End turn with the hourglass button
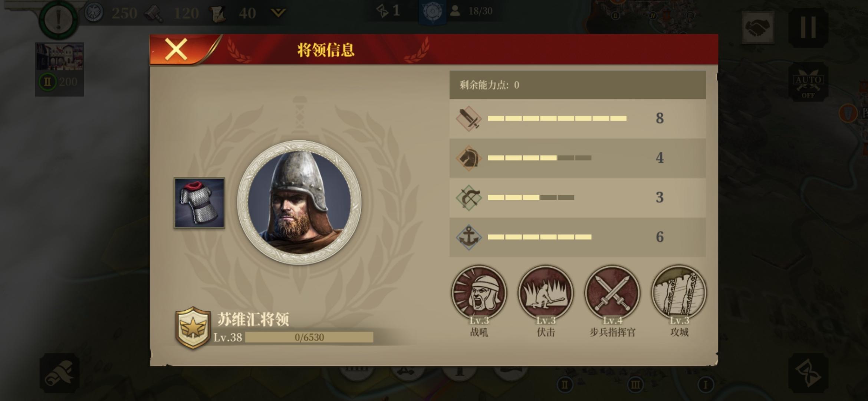 (808, 374)
